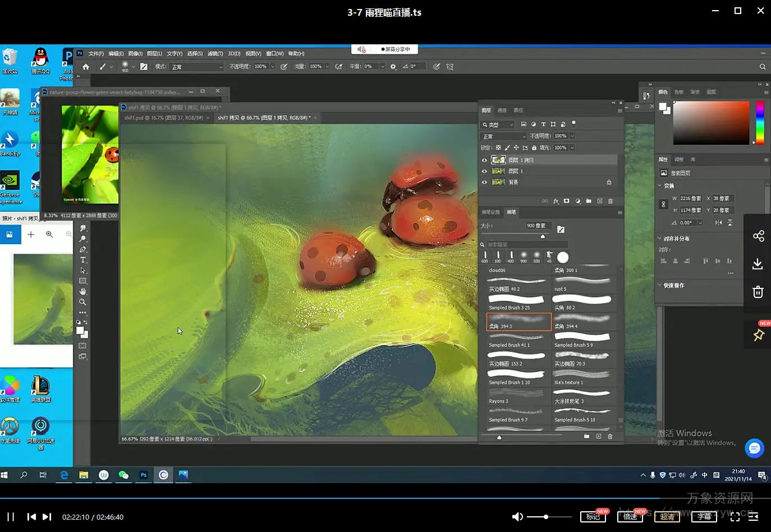Select the Sampled Brush 3 25 preset

click(516, 302)
